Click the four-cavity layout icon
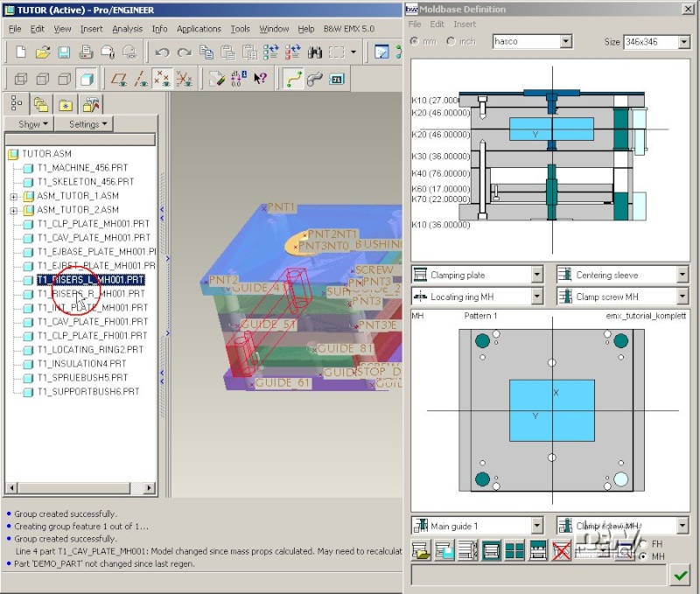The height and width of the screenshot is (594, 700). [514, 550]
